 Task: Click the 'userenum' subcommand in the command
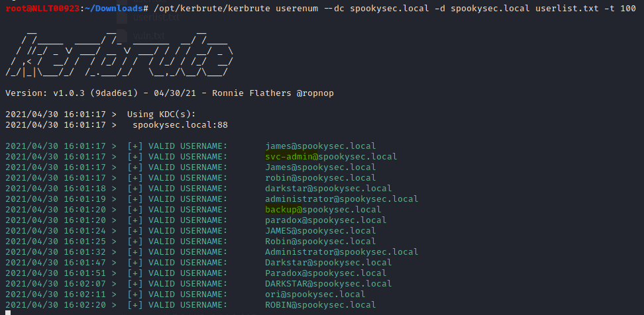(297, 8)
